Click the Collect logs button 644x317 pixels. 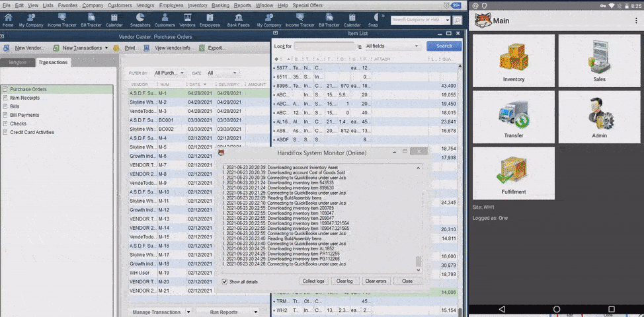313,281
